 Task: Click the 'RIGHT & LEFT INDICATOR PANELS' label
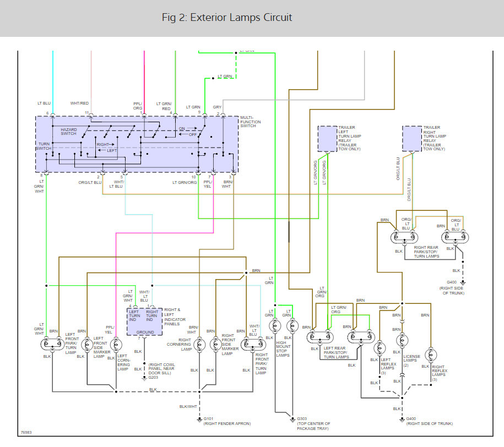[x=175, y=317]
